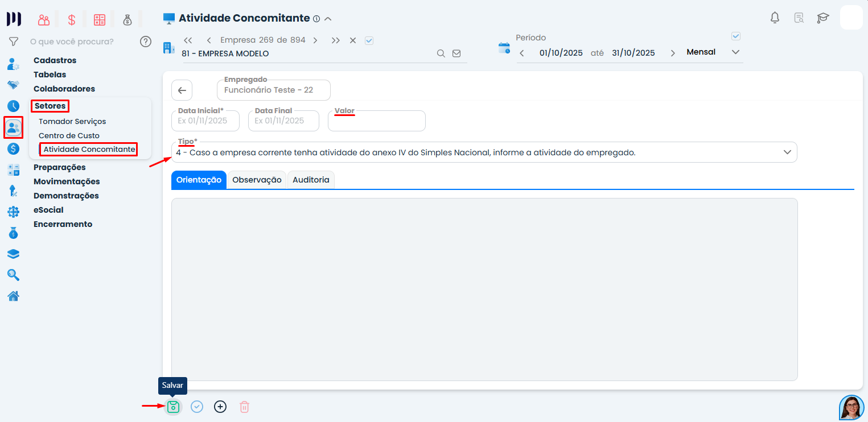Click the clear X next to company navigator
The image size is (868, 422).
pos(353,40)
